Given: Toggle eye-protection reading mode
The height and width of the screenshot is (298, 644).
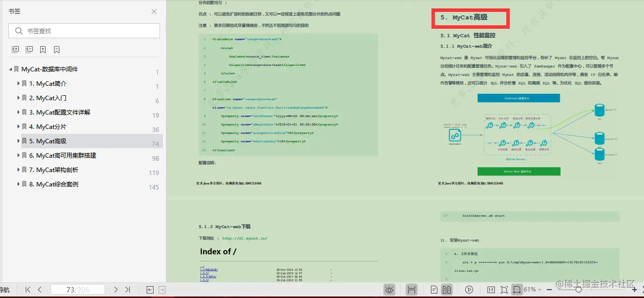Looking at the screenshot, I should pyautogui.click(x=389, y=290).
